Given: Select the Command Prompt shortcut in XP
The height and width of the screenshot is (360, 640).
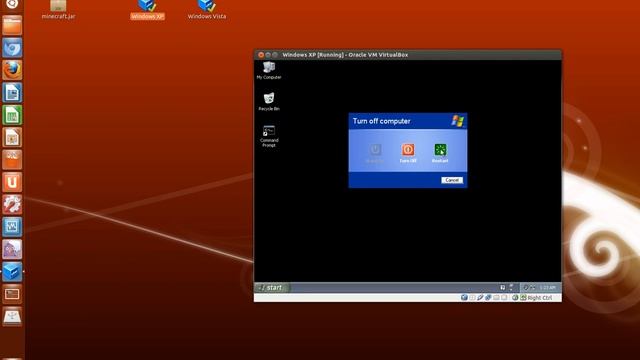Looking at the screenshot, I should point(269,136).
